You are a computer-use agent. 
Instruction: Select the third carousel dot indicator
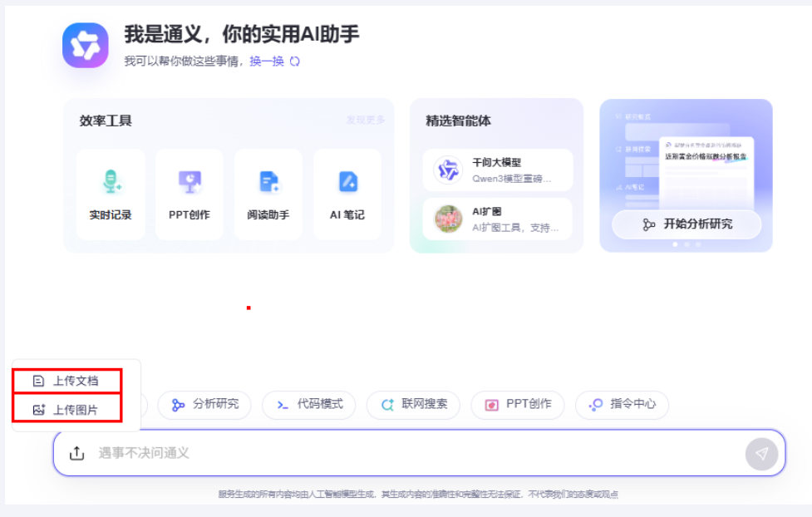(698, 244)
